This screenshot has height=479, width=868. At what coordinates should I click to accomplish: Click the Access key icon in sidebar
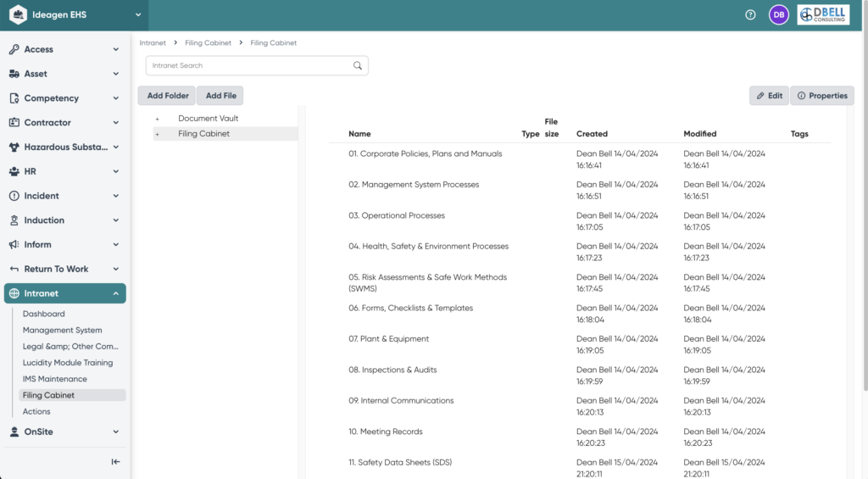click(x=14, y=49)
